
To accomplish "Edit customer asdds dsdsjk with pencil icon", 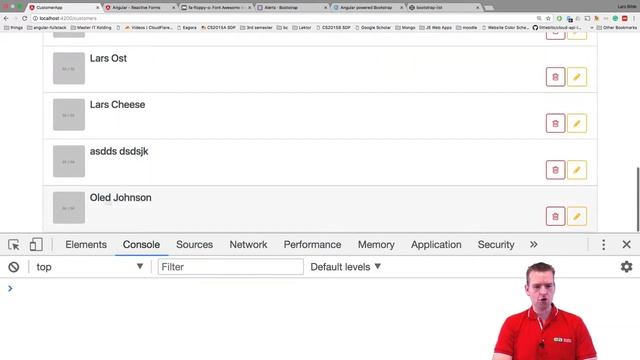I will coord(577,170).
